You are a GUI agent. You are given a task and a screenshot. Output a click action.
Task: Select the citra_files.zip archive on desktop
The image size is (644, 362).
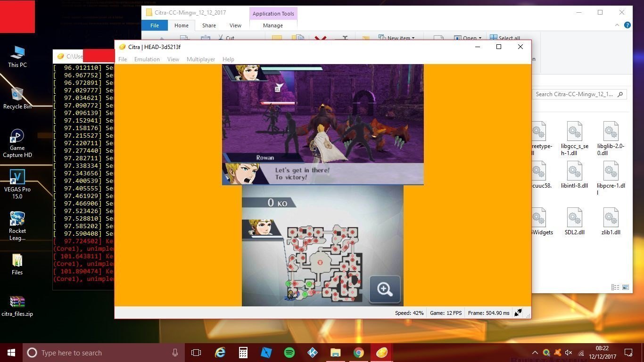pos(17,306)
